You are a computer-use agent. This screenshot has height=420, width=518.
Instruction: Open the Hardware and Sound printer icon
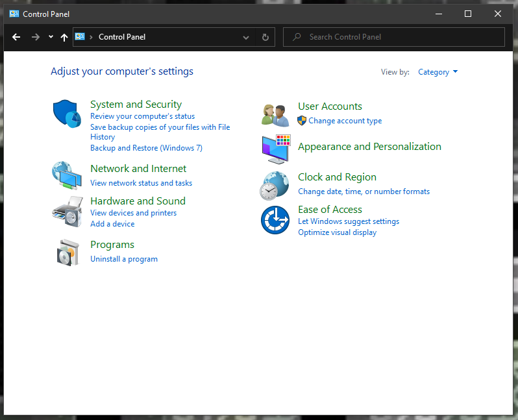67,212
